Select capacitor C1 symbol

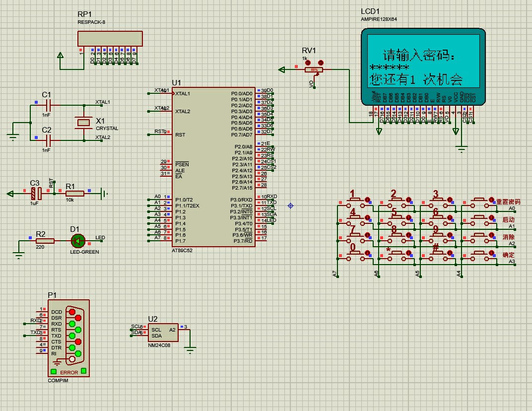pyautogui.click(x=48, y=105)
